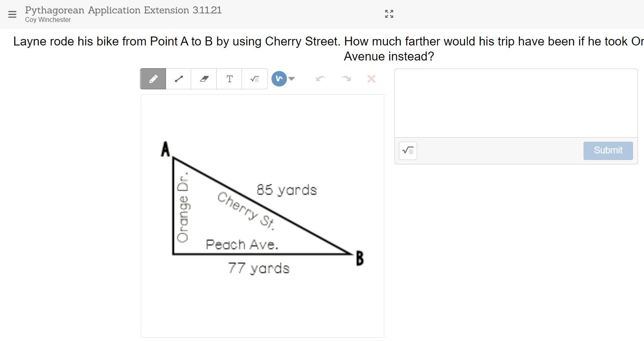
Task: Insert math symbol in the answer box
Action: (x=408, y=151)
